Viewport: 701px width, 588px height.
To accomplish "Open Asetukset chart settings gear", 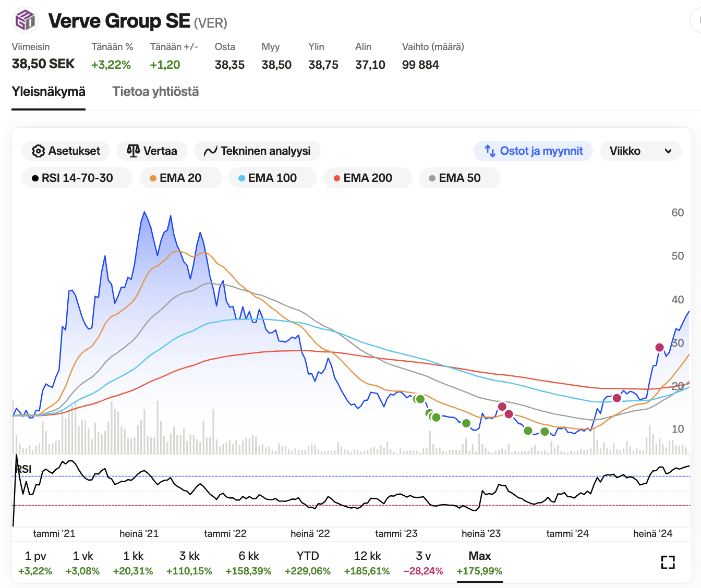I will click(38, 151).
